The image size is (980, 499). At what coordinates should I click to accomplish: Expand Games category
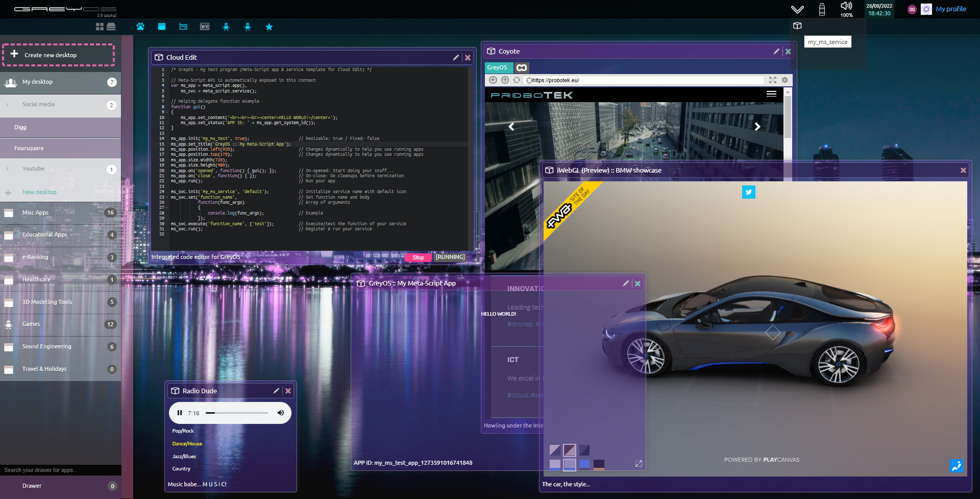(60, 324)
